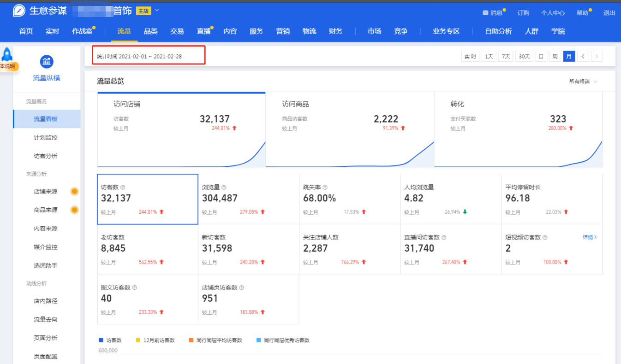Switch to the 品类 nav tab
Screen dimensions: 621x364
150,31
